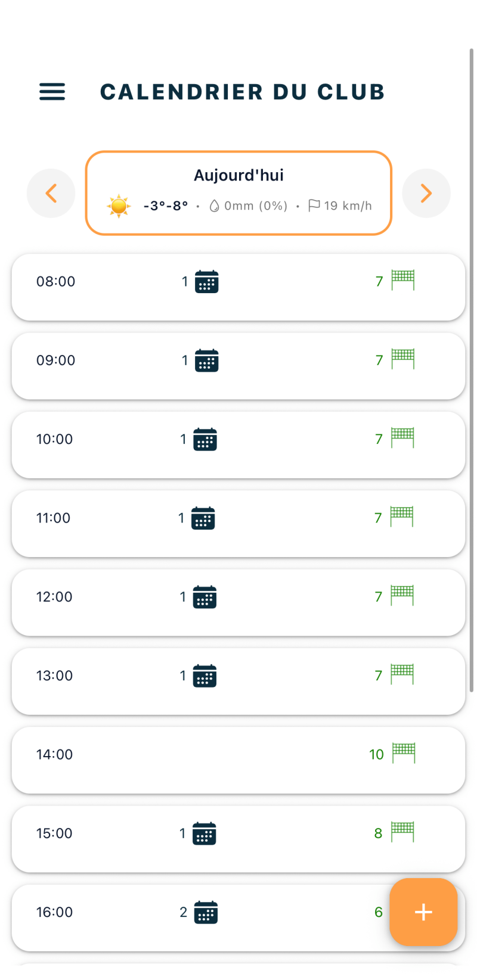477x980 pixels.
Task: Click the wind flag icon in weather
Action: (314, 206)
